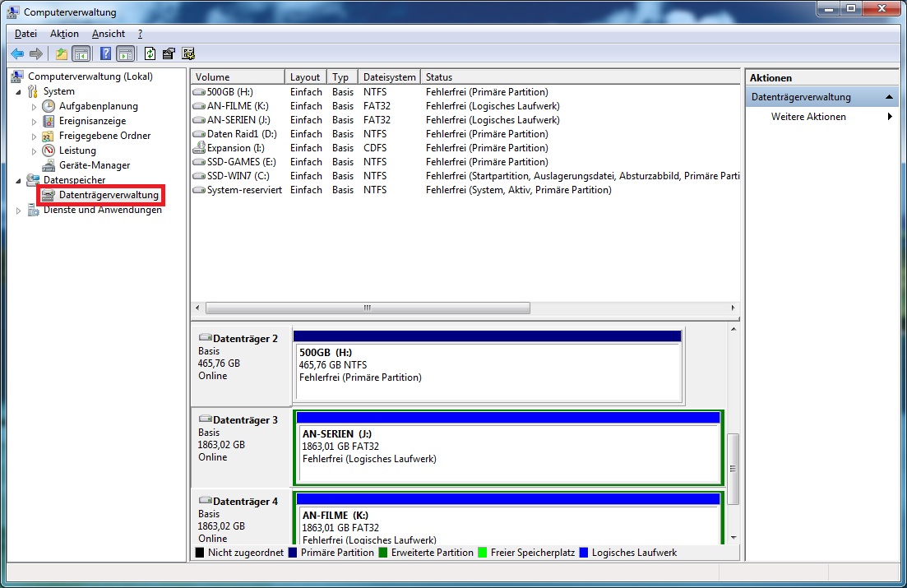
Task: Select the SSD-GAMES (E:) volume row
Action: coord(465,162)
